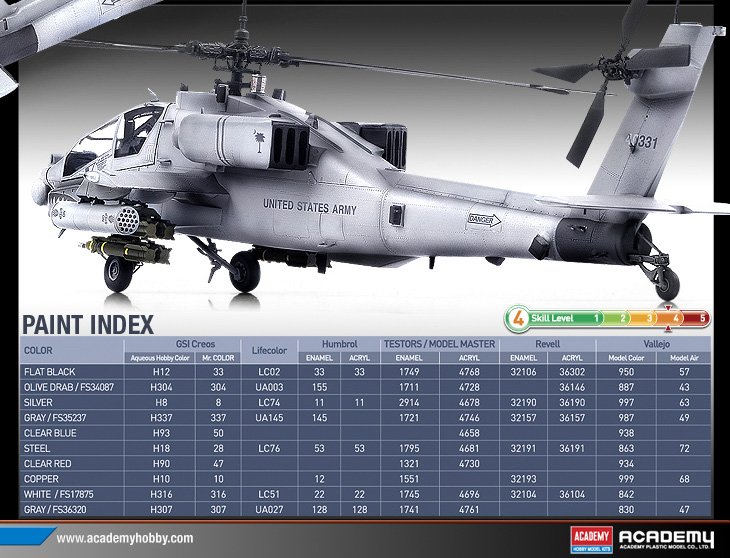Select skill level 1 green segment

(x=596, y=319)
